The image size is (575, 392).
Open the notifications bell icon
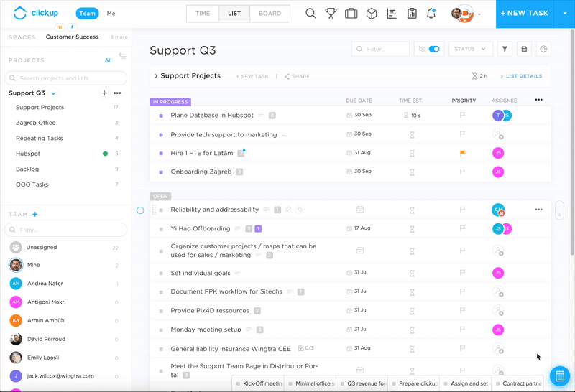point(431,14)
